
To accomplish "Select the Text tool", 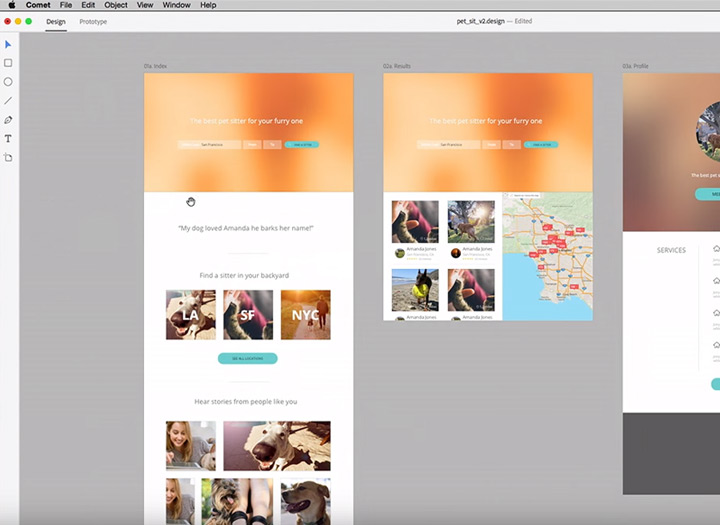I will pos(8,139).
